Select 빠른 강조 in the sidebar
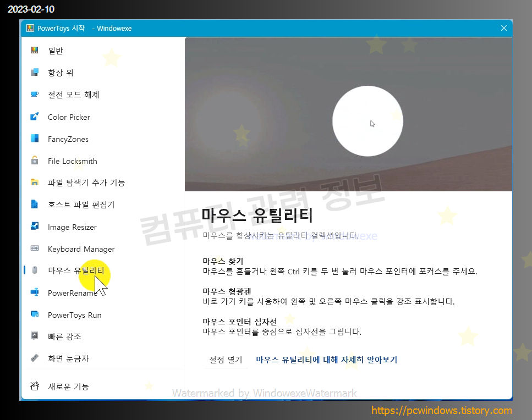Viewport: 532px width, 420px height. pyautogui.click(x=103, y=336)
